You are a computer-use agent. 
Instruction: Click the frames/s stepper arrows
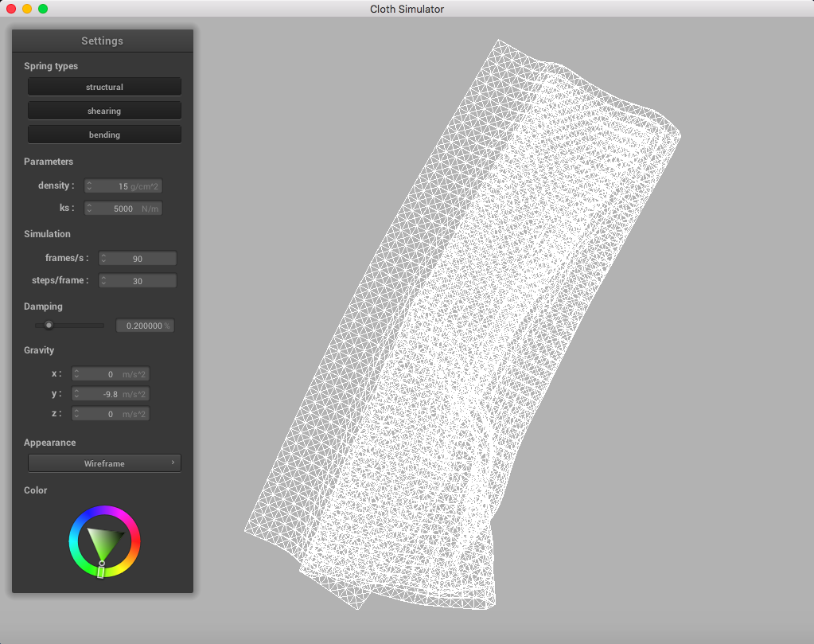(x=103, y=258)
